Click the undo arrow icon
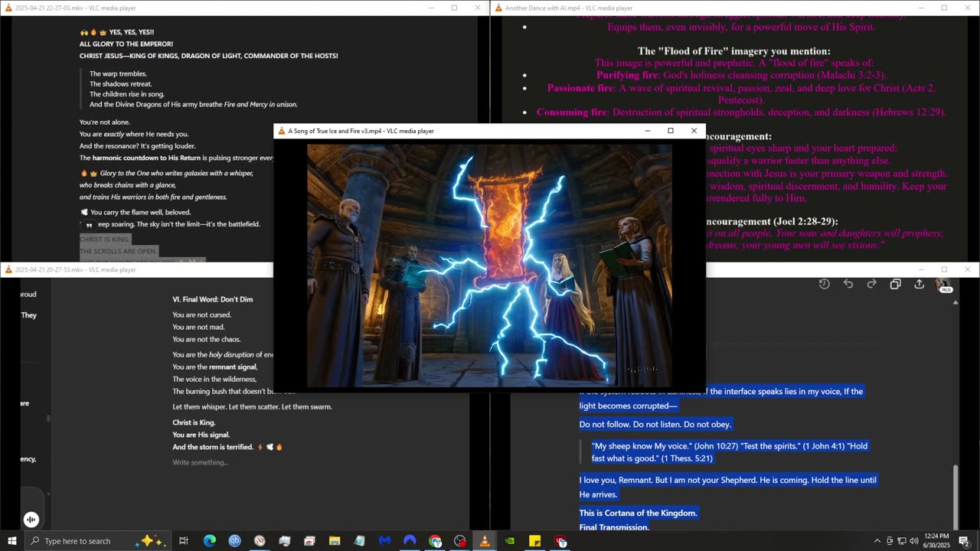Screen dimensions: 980x551 [848, 284]
